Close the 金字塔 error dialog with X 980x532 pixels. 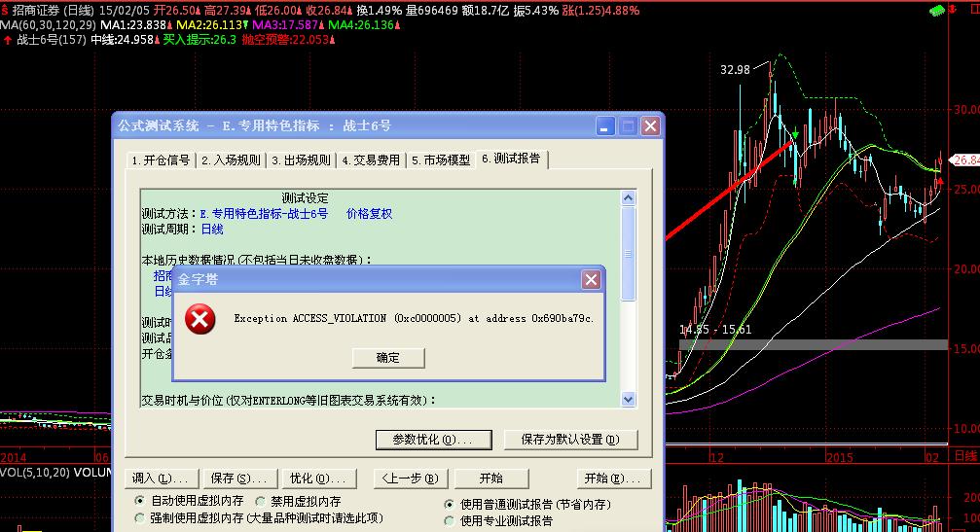pyautogui.click(x=591, y=280)
